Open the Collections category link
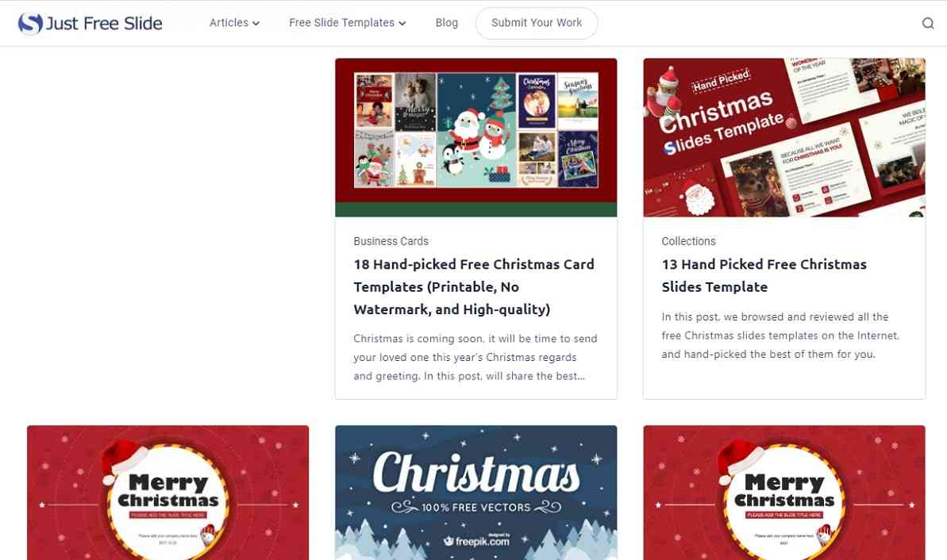Image resolution: width=947 pixels, height=560 pixels. (688, 241)
